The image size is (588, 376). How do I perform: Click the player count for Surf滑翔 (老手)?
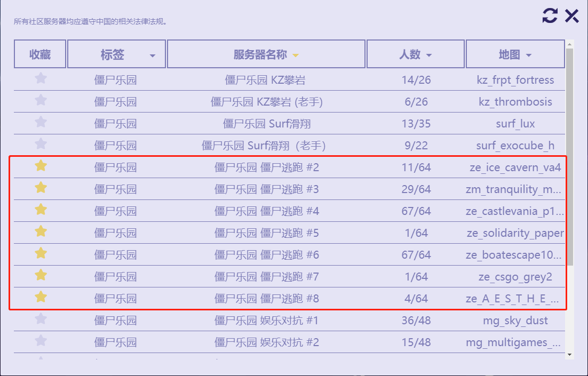click(416, 145)
